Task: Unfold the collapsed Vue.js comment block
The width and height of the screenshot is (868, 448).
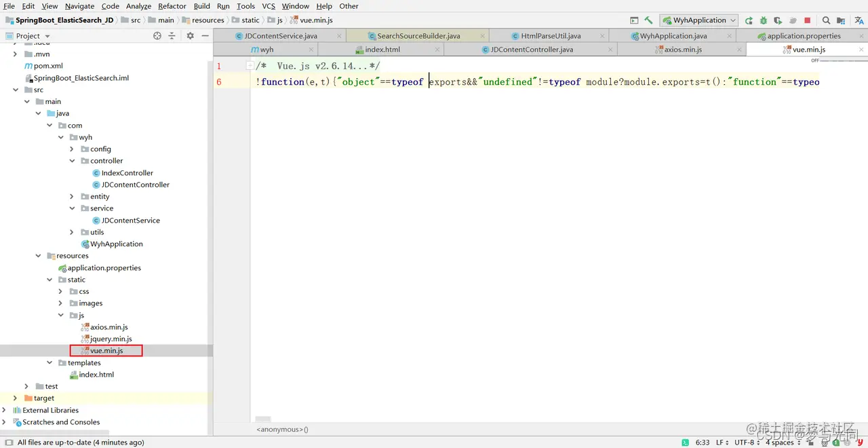Action: [250, 66]
